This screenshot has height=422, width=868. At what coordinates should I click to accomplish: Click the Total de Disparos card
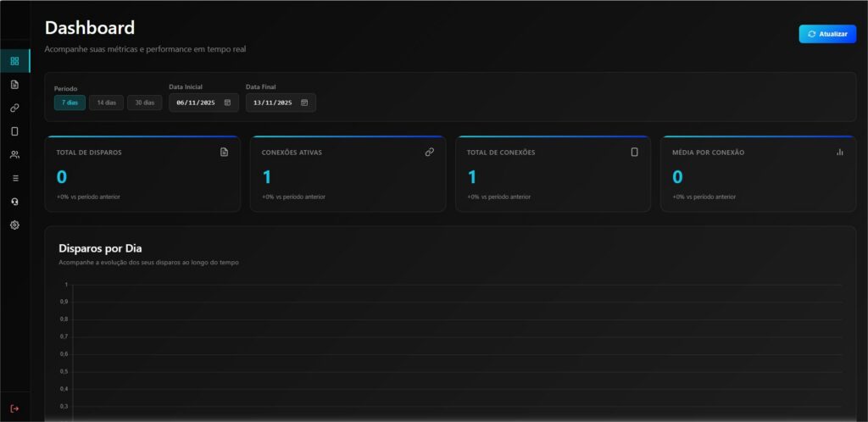(x=142, y=174)
